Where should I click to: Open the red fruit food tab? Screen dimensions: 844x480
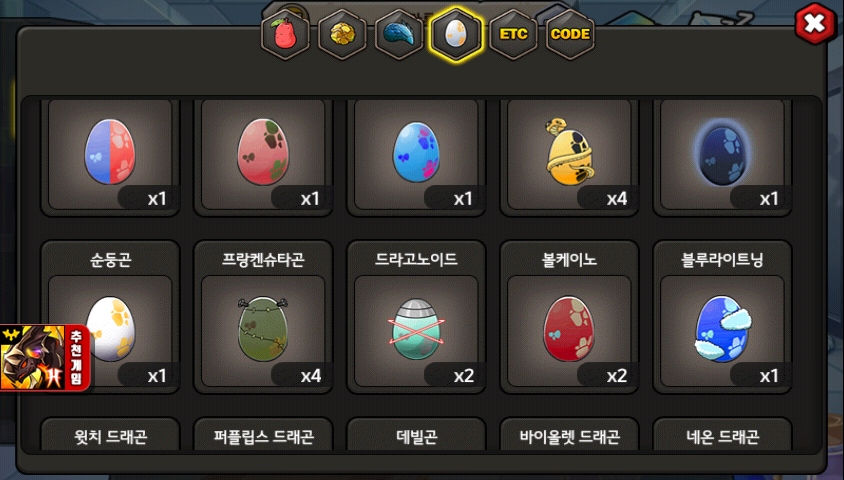[x=285, y=34]
